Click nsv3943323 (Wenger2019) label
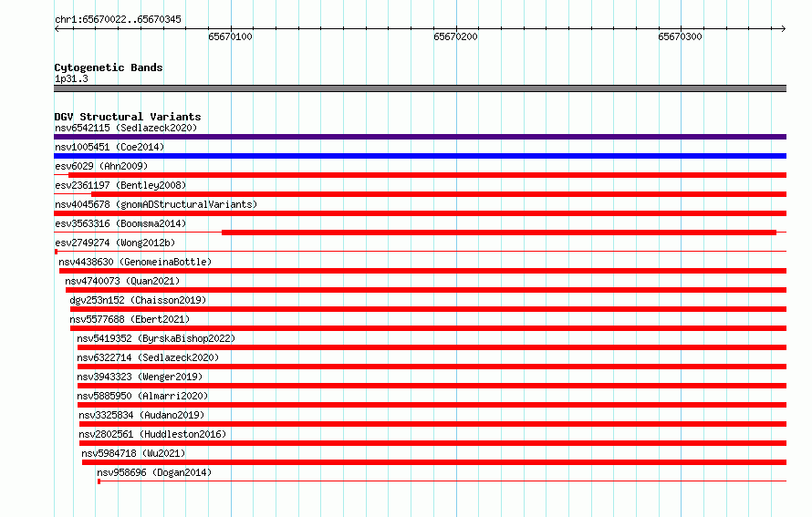The width and height of the screenshot is (812, 517). (140, 377)
